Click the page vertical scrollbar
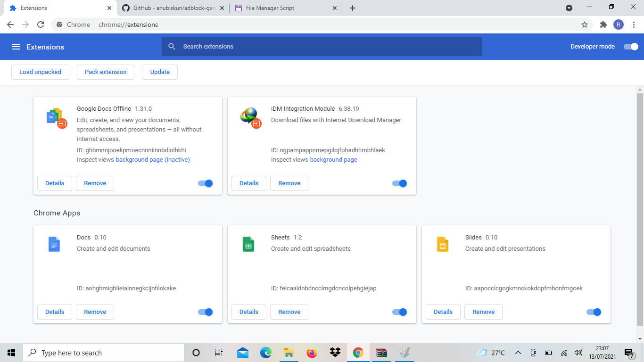The height and width of the screenshot is (362, 644). (640, 210)
